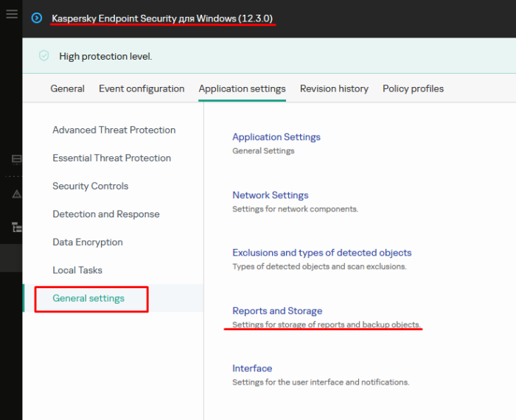Open the Policy profiles tab
The image size is (516, 420).
(x=413, y=88)
